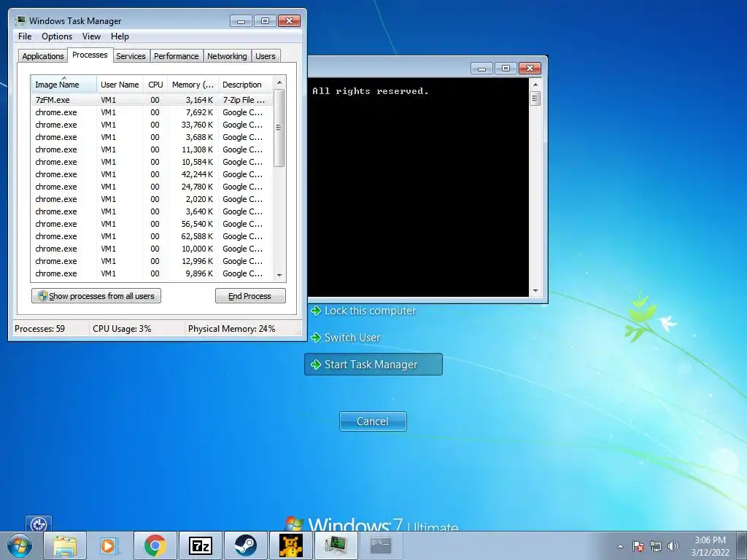Click the Lock this computer arrow icon
This screenshot has height=560, width=747.
point(315,311)
